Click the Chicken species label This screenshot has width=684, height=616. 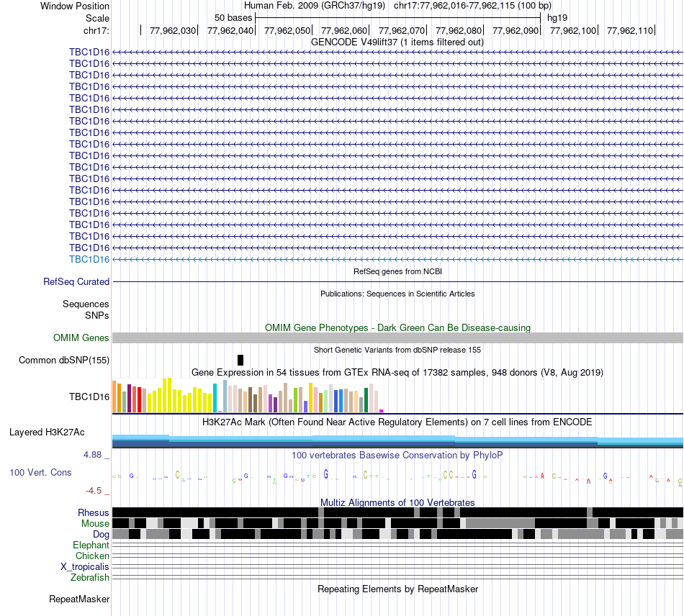point(92,556)
